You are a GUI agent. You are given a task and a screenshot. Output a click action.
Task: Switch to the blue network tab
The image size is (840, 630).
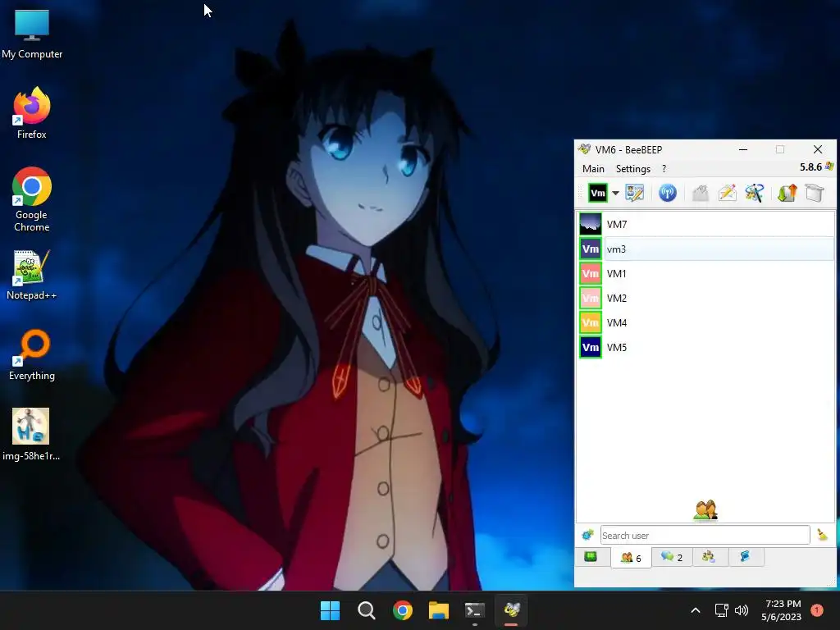click(745, 557)
